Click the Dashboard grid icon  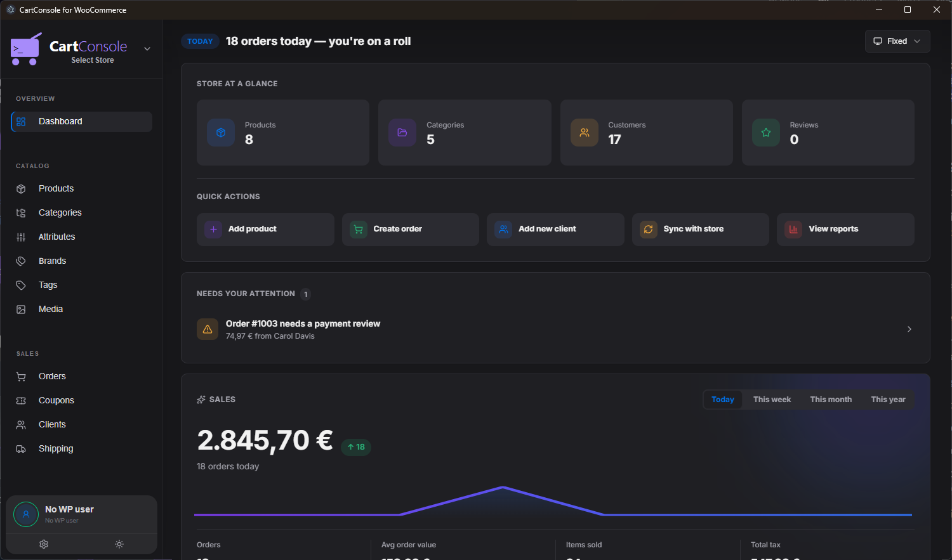tap(21, 122)
